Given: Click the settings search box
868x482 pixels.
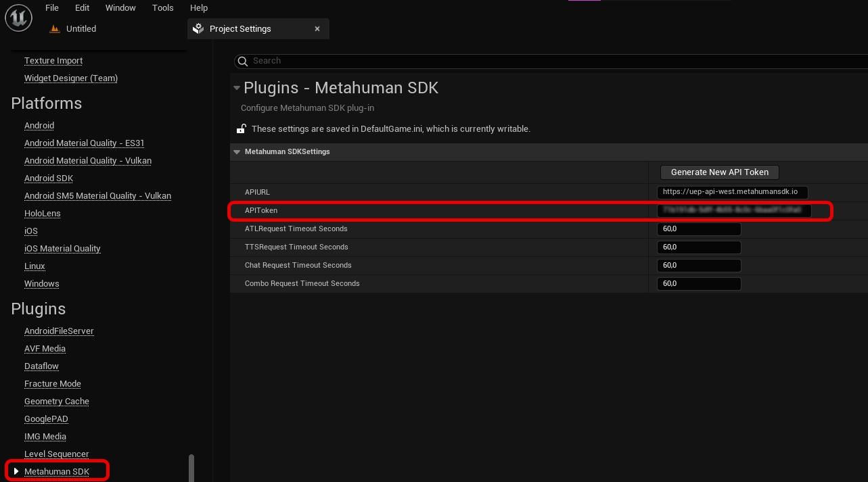Looking at the screenshot, I should [555, 61].
